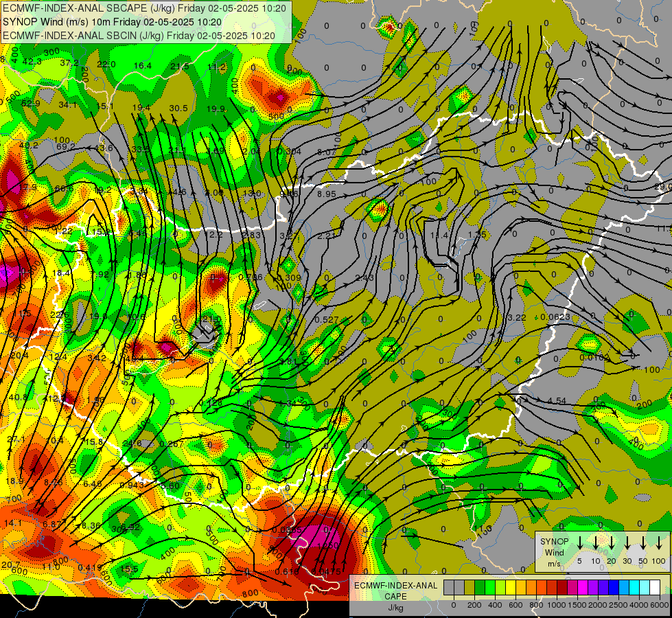Click the SBCIN title line in header
This screenshot has height=618, width=672.
pyautogui.click(x=139, y=36)
